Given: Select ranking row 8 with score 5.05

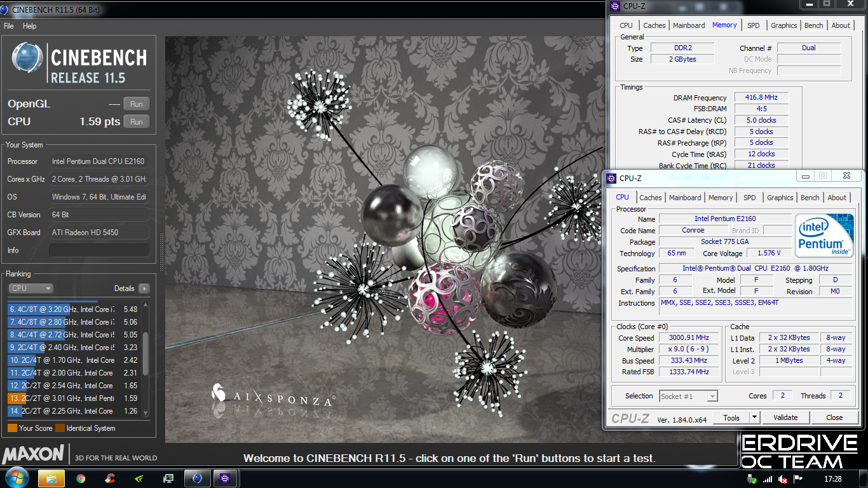Looking at the screenshot, I should point(73,335).
